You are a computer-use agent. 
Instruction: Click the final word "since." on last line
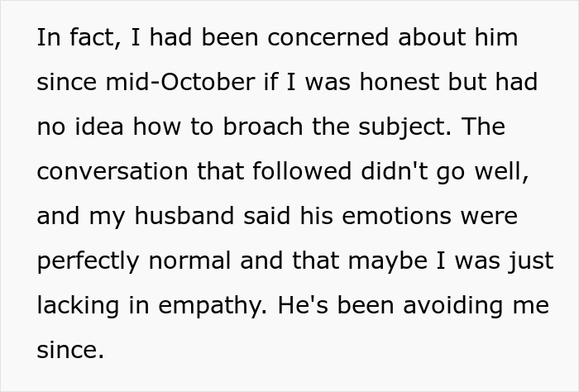tap(70, 350)
